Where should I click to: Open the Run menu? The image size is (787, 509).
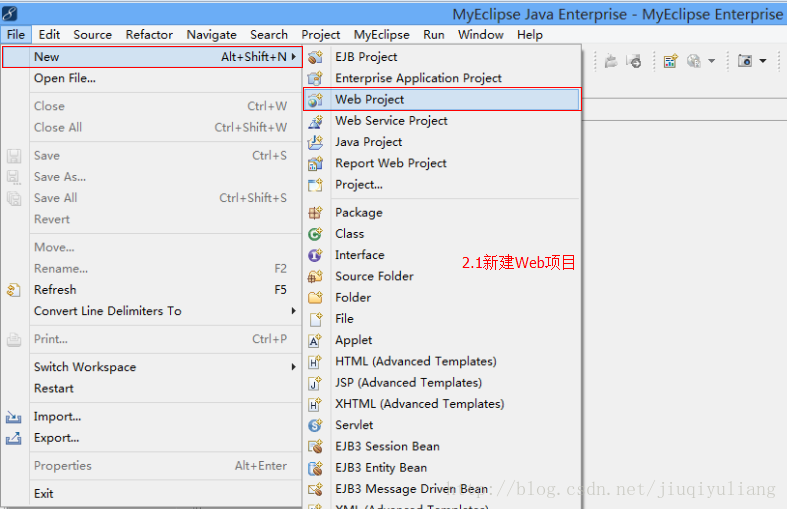point(434,35)
